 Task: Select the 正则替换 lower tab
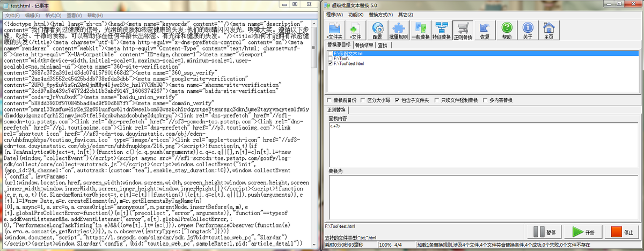[x=336, y=109]
